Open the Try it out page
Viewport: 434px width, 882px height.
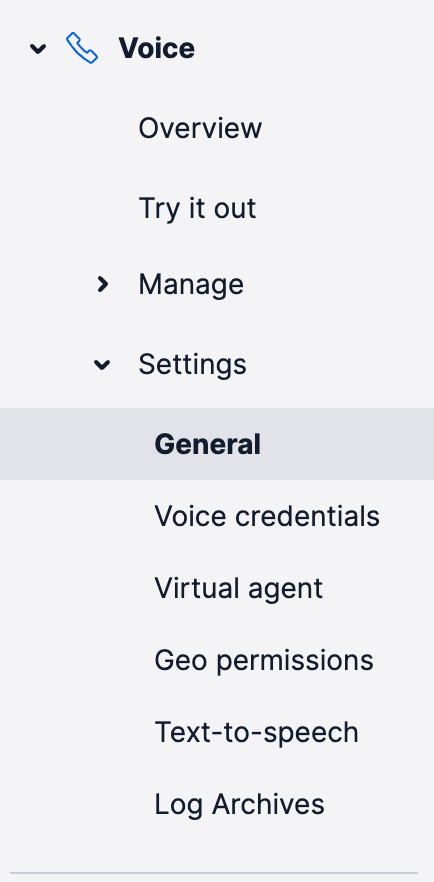197,208
